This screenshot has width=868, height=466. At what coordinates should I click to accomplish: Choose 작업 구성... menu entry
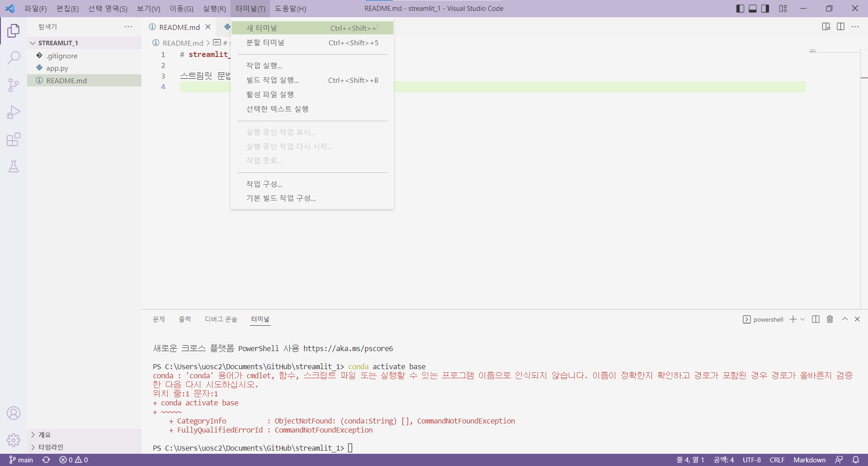coord(312,184)
